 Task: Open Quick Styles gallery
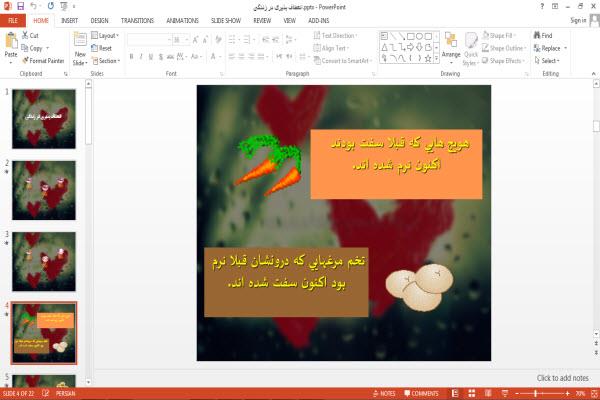click(471, 49)
